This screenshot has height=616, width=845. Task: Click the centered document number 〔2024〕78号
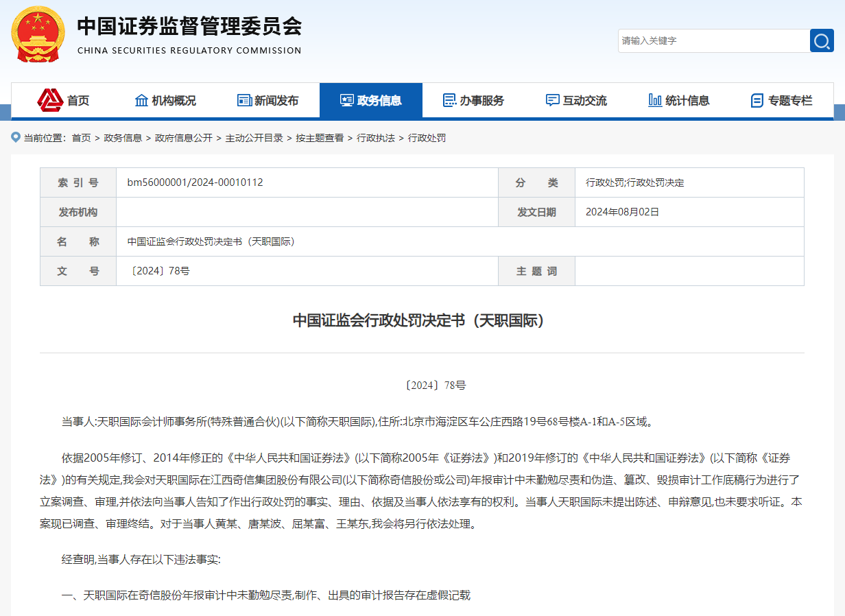point(435,386)
